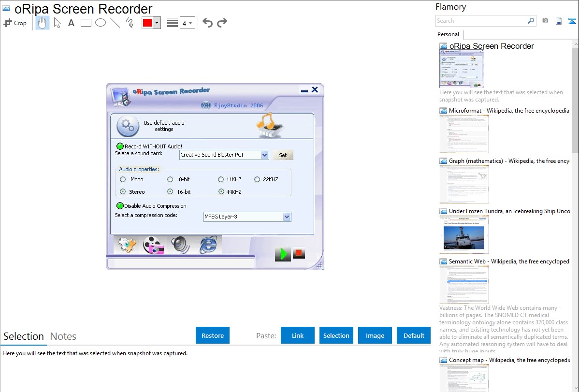Open the Semantic Web snapshot thumbnail

coord(464,285)
